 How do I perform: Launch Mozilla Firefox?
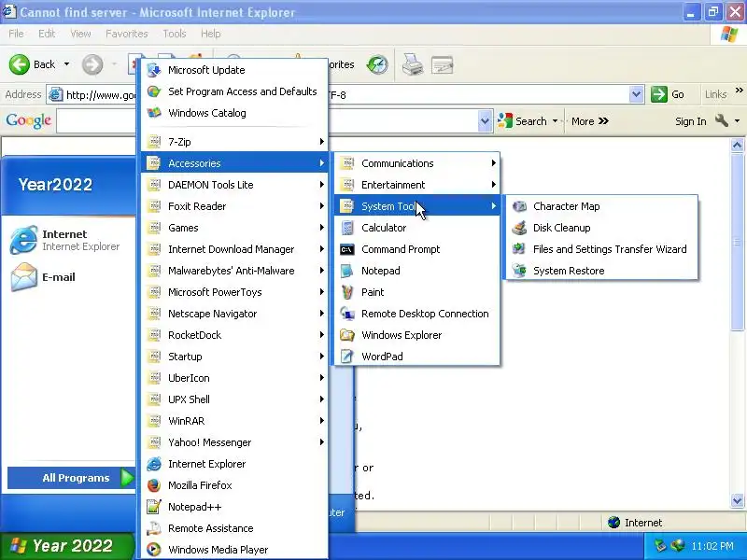[x=234, y=485]
